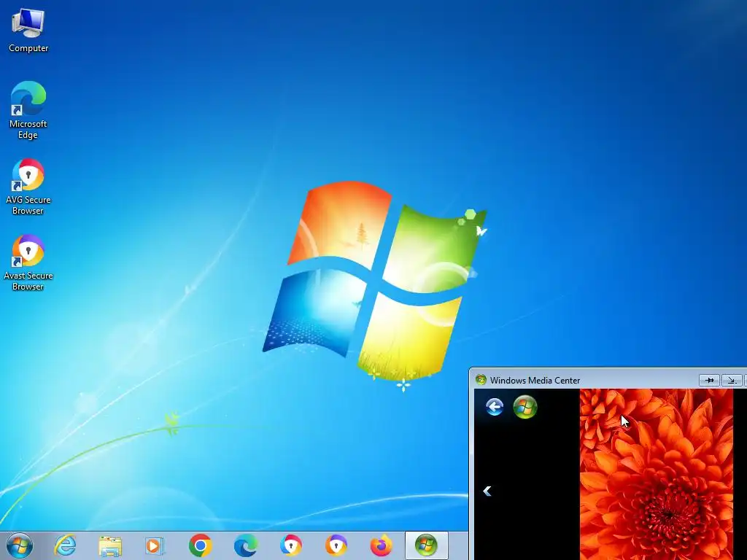Select the orange flower picture in Media Center
This screenshot has width=747, height=560.
pyautogui.click(x=657, y=474)
